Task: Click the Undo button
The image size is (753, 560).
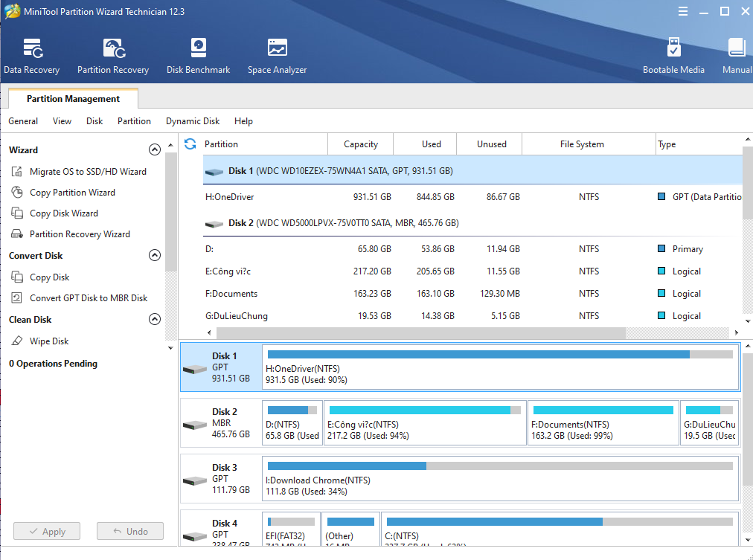Action: [x=130, y=531]
